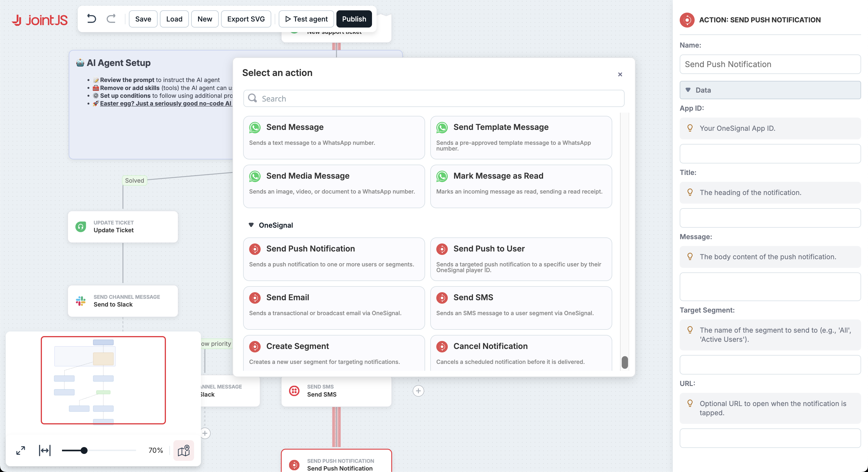The image size is (868, 472).
Task: Click the Test agent button
Action: [306, 19]
